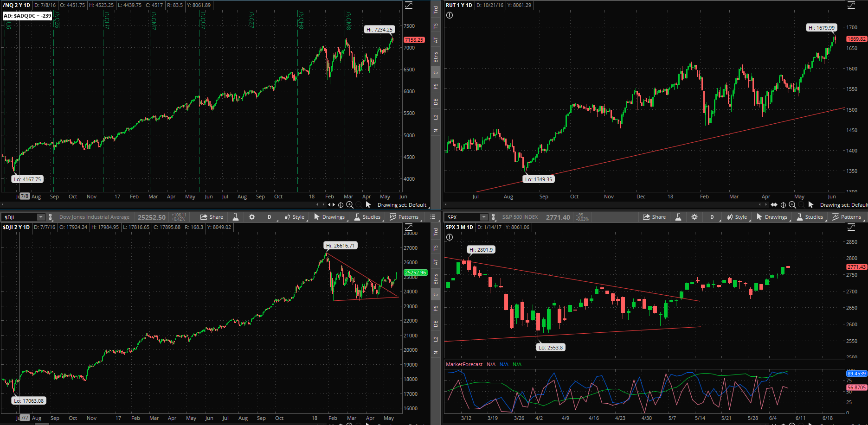Zoom in on the /NQ chart
Screen dimensions: 868x425
pos(350,205)
